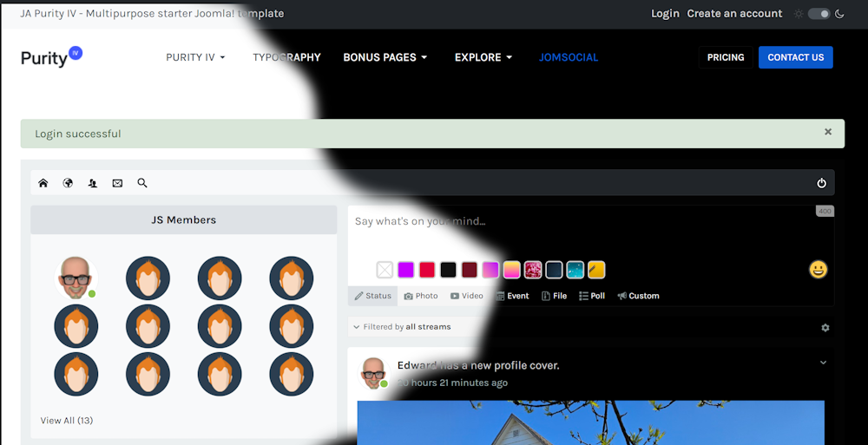Choose the red floral pattern background

[533, 270]
